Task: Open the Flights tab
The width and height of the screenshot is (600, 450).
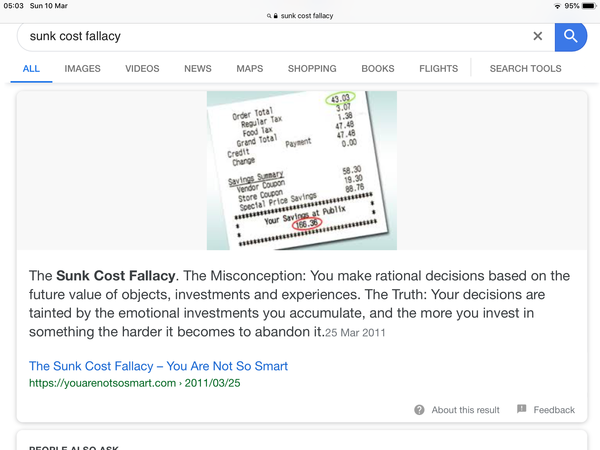Action: coord(438,68)
